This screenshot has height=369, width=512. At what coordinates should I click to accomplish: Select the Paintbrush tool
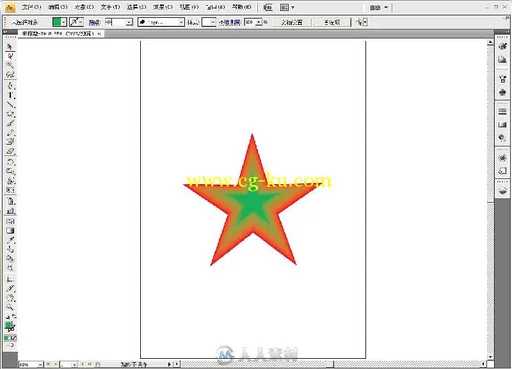pyautogui.click(x=10, y=123)
